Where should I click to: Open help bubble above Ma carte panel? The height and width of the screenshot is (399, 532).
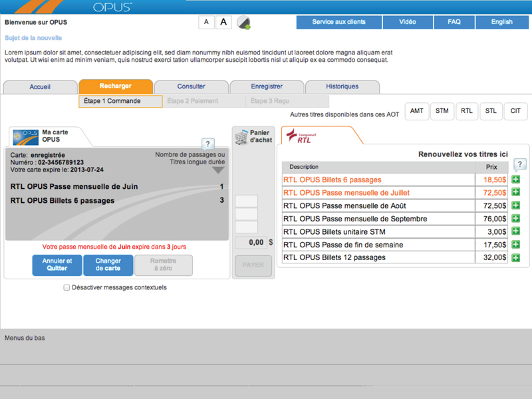(208, 144)
